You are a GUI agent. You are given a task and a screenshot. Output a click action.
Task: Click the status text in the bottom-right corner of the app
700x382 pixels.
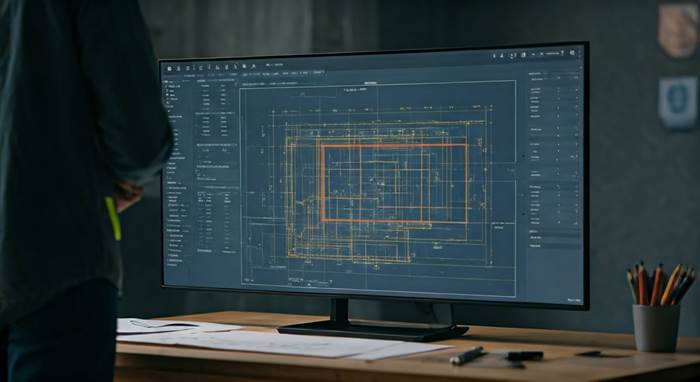[575, 300]
